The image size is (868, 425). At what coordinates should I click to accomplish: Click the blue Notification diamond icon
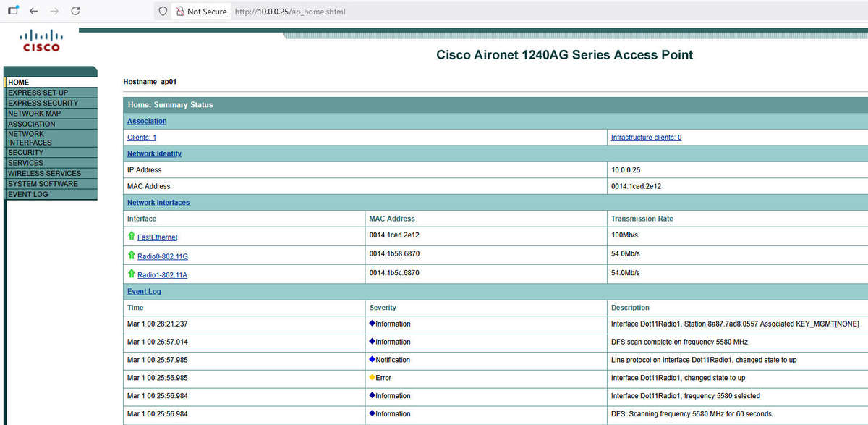pyautogui.click(x=373, y=359)
